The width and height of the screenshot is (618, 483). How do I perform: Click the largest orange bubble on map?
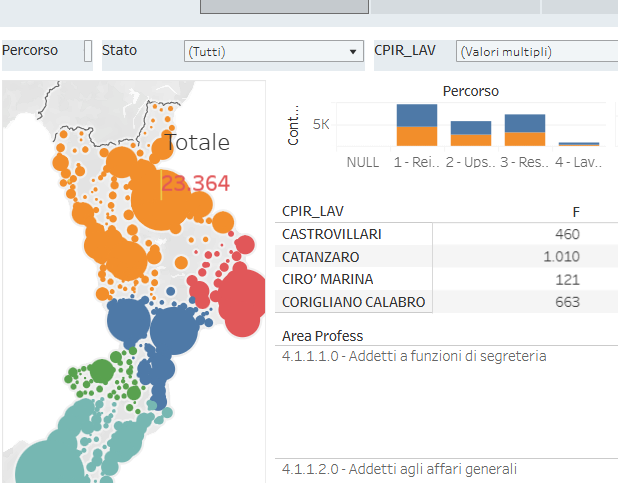point(161,199)
